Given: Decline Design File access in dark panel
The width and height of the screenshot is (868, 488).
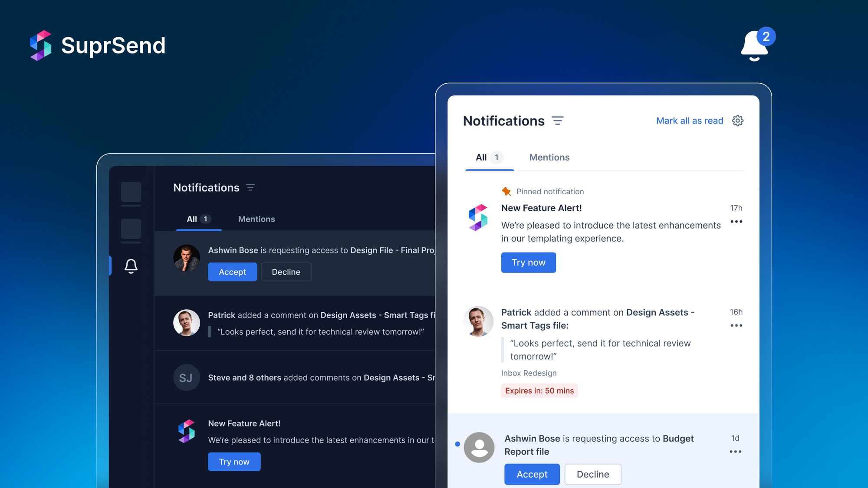Looking at the screenshot, I should click(286, 272).
